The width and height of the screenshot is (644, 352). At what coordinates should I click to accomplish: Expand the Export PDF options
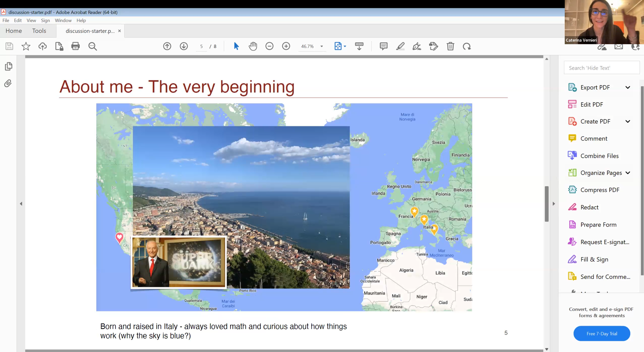pos(628,87)
